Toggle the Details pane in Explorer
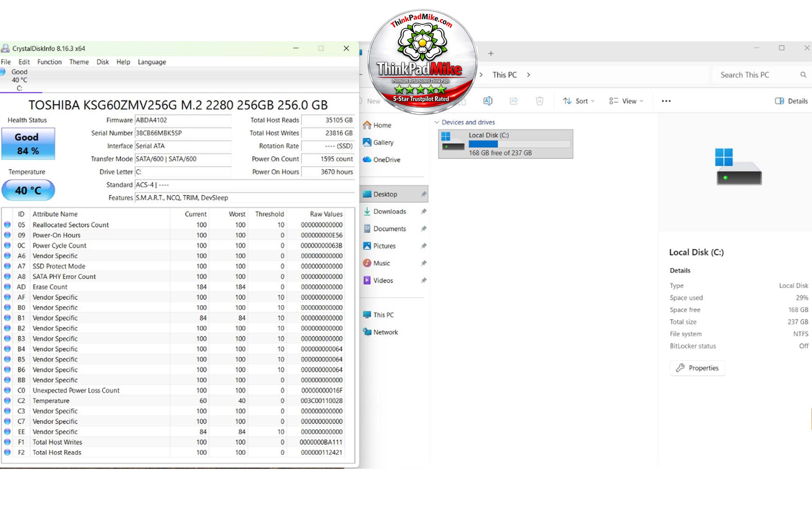This screenshot has height=510, width=812. coord(791,101)
